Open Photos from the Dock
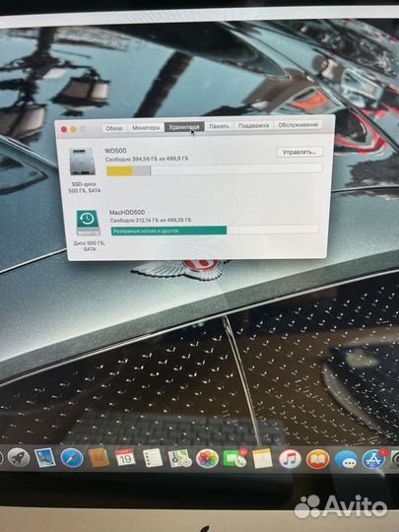Image resolution: width=399 pixels, height=532 pixels. [207, 459]
